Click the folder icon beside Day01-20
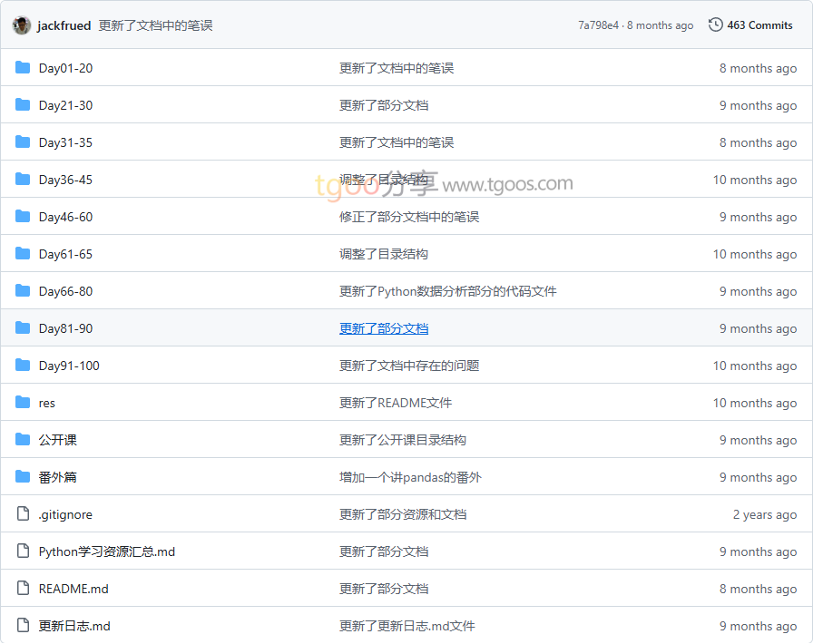813x644 pixels. [23, 68]
